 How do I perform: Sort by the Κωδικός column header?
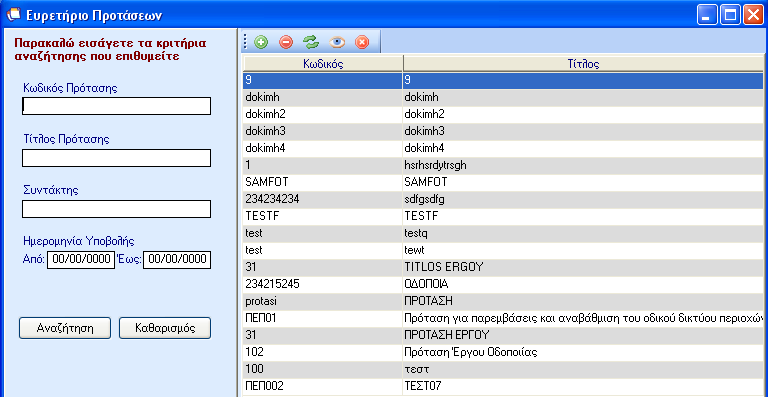pos(323,64)
